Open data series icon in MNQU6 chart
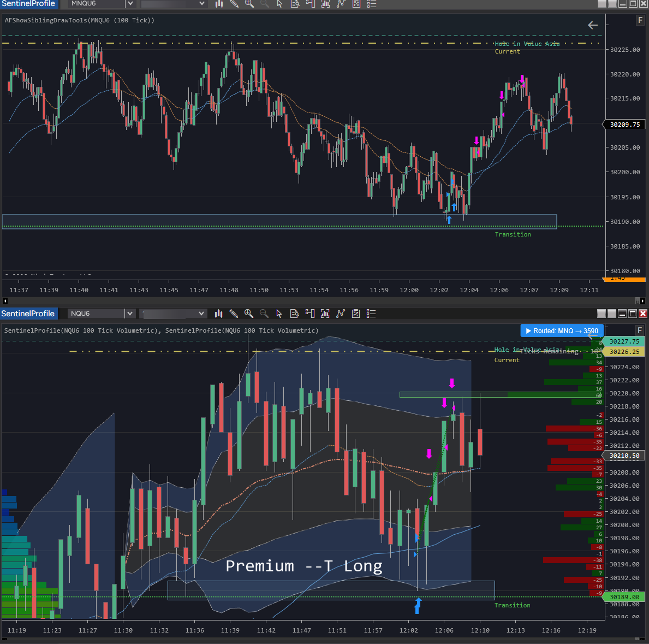The image size is (649, 644). (x=326, y=4)
